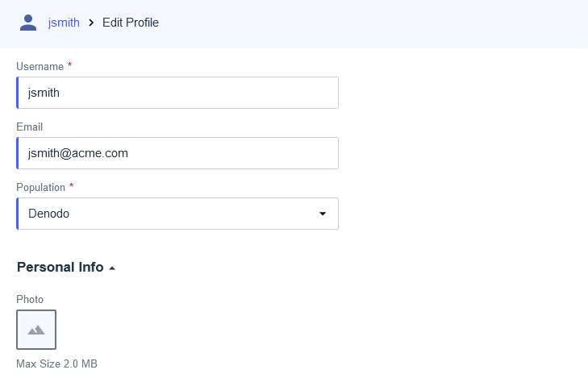
Task: Open the Population dropdown arrow
Action: 323,214
